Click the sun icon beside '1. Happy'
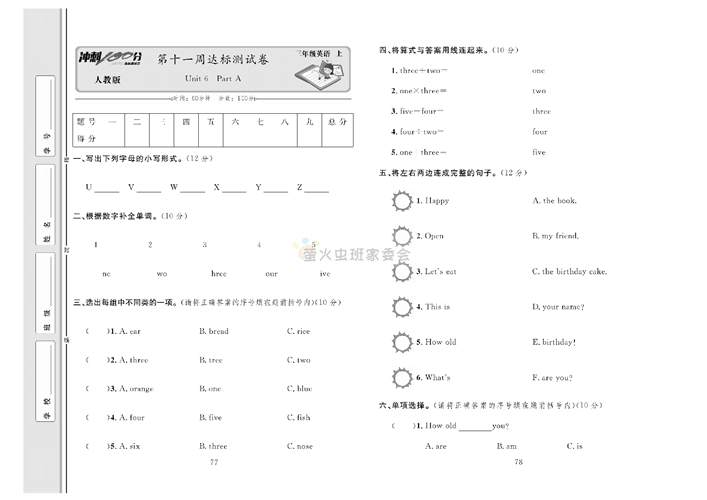 (402, 201)
